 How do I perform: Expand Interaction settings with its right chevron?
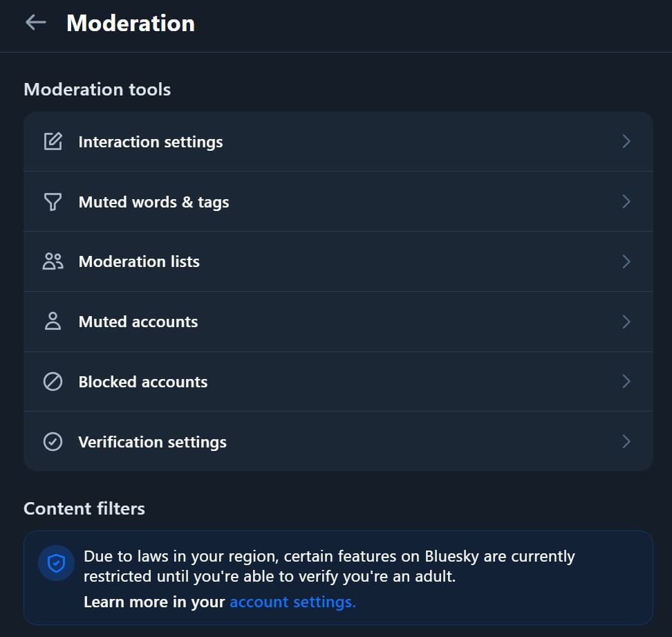coord(626,142)
